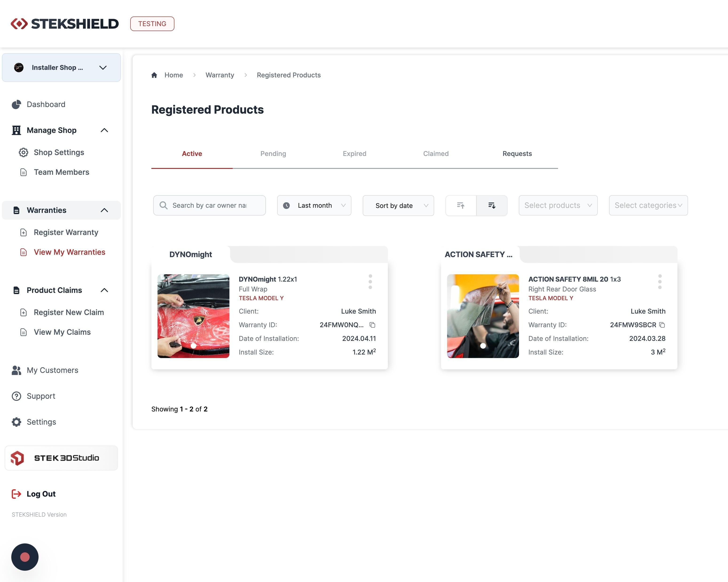Image resolution: width=728 pixels, height=582 pixels.
Task: Go to the Home breadcrumb
Action: 173,75
